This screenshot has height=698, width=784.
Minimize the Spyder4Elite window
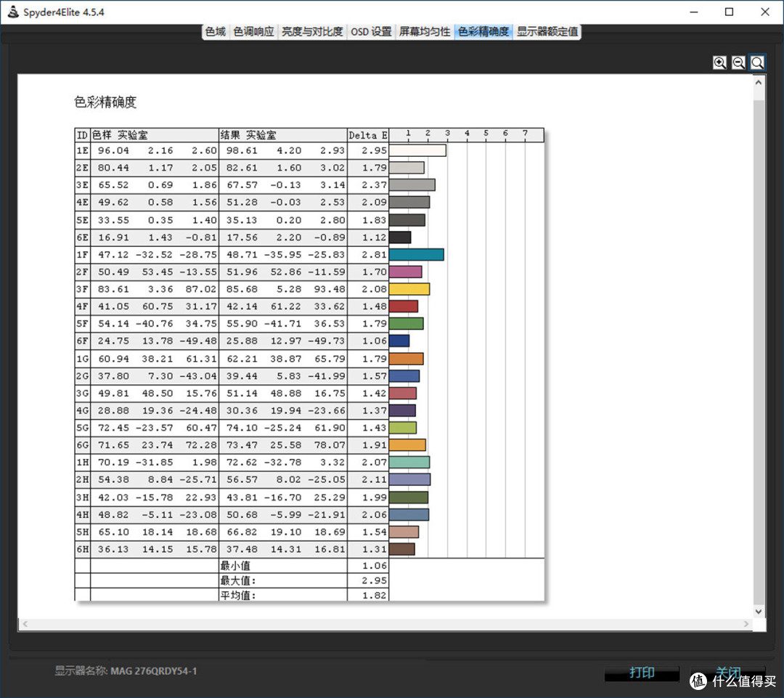[x=694, y=12]
